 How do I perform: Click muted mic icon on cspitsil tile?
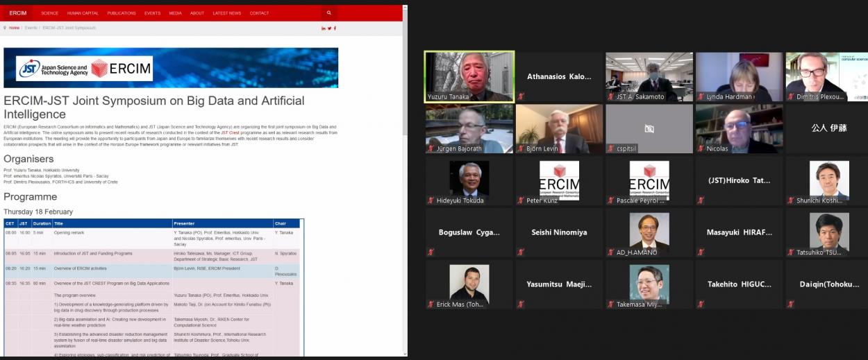611,148
